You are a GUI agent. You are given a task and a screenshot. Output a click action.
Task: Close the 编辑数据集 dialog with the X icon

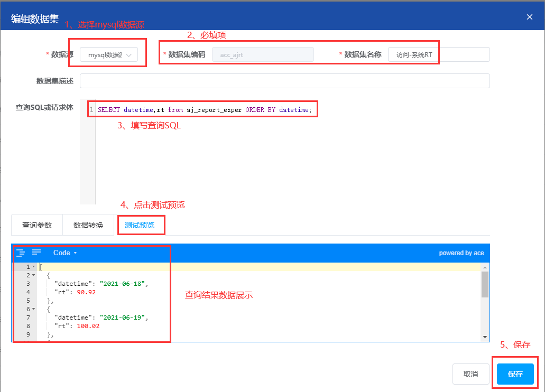529,16
